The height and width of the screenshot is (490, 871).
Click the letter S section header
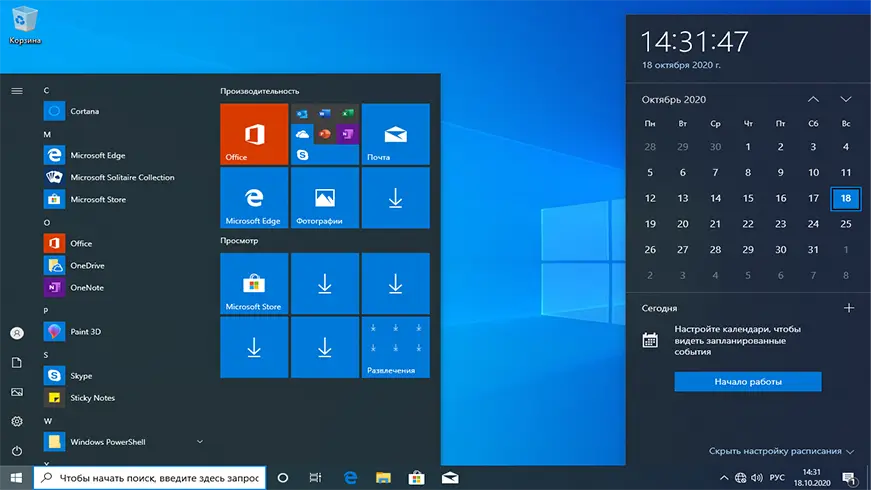click(46, 354)
